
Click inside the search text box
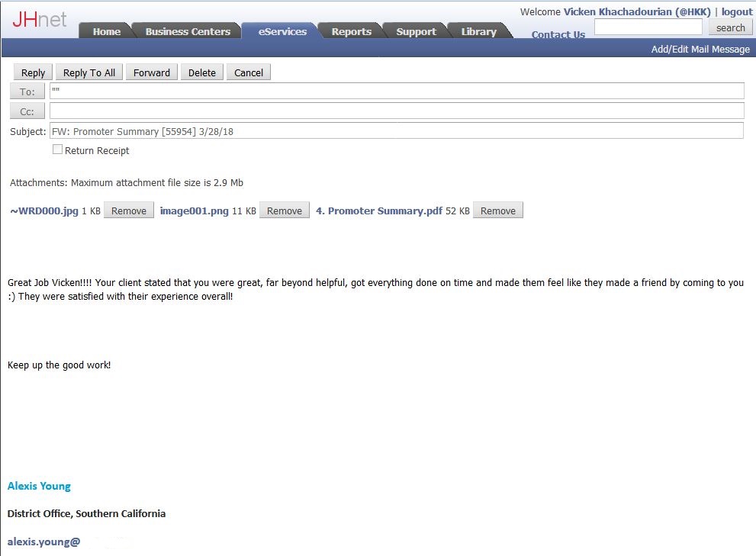point(648,27)
